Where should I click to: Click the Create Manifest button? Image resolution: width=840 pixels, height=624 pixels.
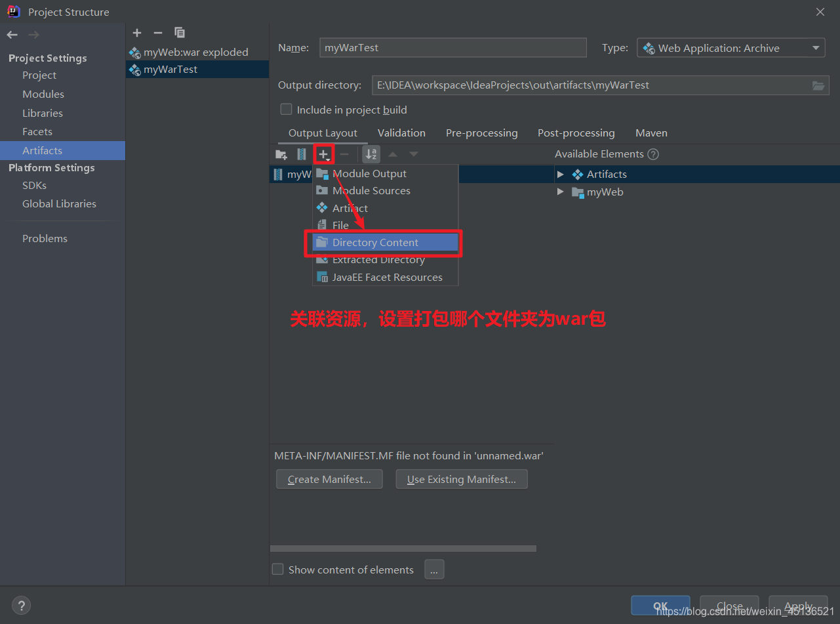point(329,479)
